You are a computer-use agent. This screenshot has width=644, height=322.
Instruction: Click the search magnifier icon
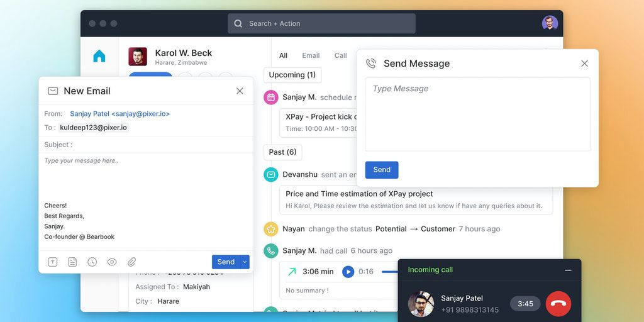coord(238,23)
